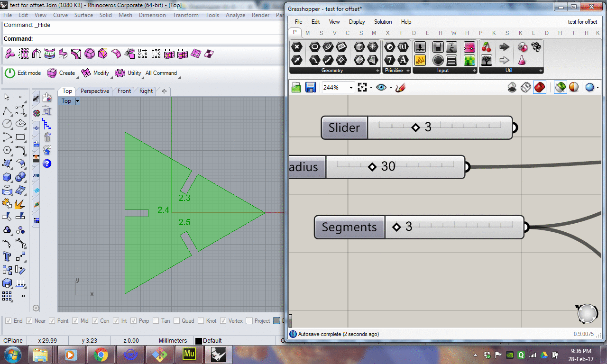Select the cherries Util component icon
The image size is (607, 364).
(x=486, y=46)
